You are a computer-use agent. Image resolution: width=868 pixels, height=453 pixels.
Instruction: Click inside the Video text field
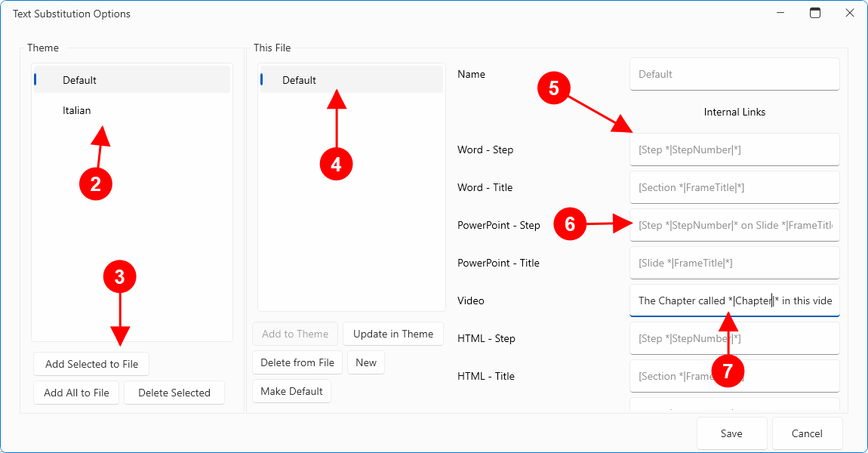click(734, 300)
